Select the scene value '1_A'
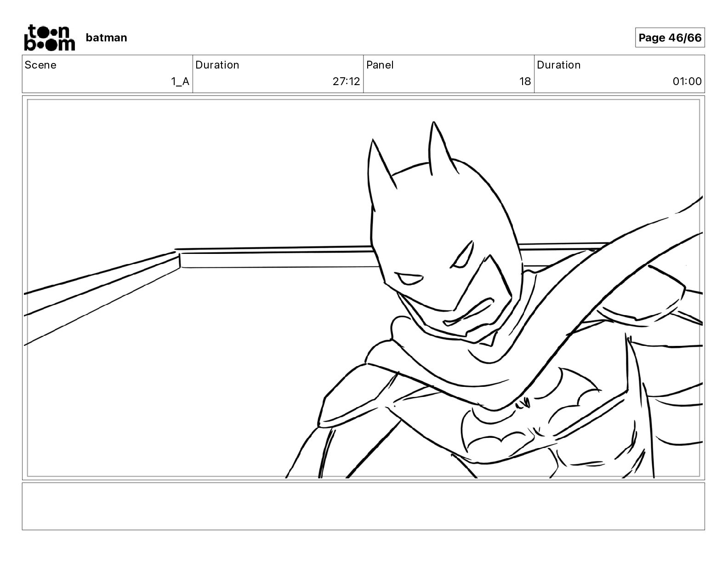The height and width of the screenshot is (563, 728). (180, 81)
